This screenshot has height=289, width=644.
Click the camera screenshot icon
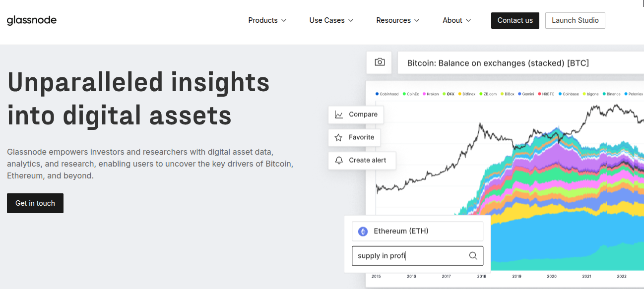pos(380,62)
